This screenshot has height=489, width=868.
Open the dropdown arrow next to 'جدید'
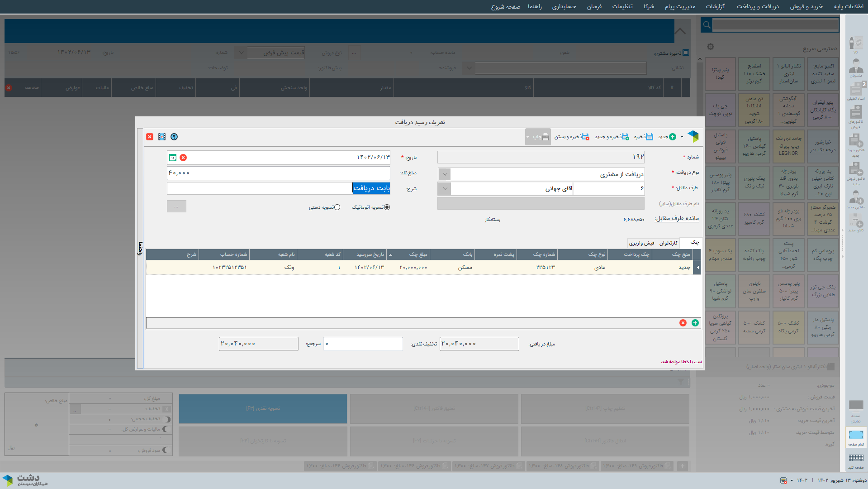click(682, 137)
